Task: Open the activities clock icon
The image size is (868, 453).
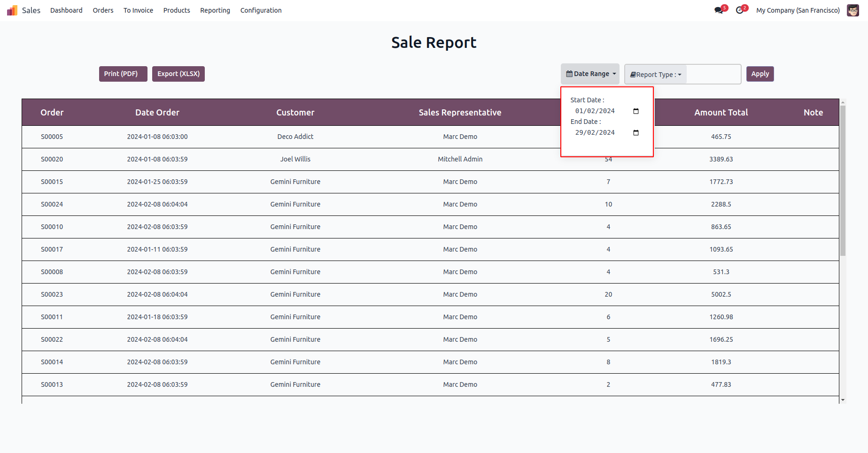Action: coord(740,10)
